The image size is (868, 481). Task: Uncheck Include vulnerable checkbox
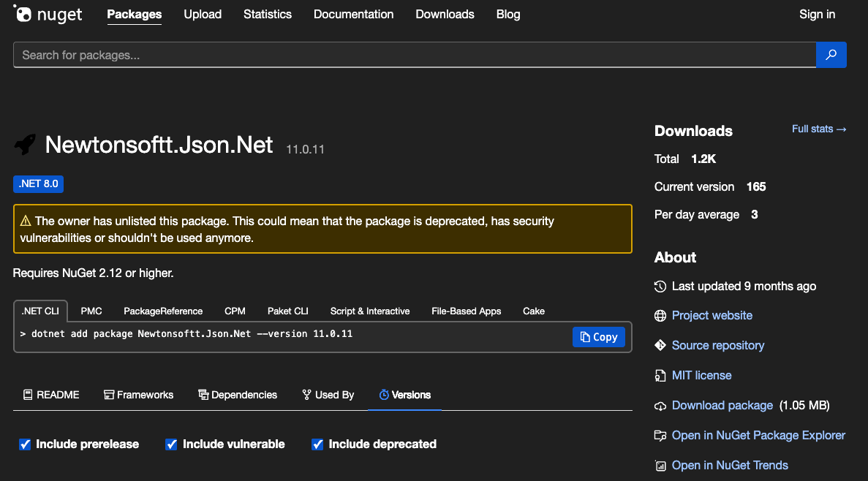(171, 444)
